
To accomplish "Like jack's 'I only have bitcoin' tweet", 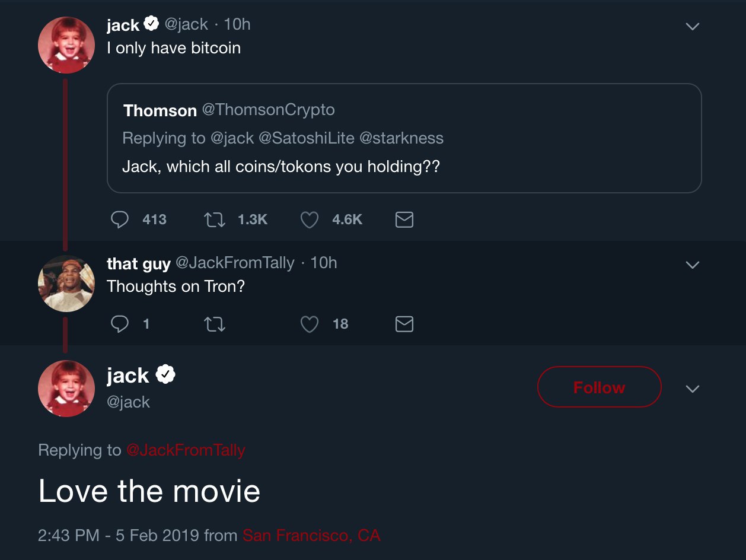I will pos(310,220).
